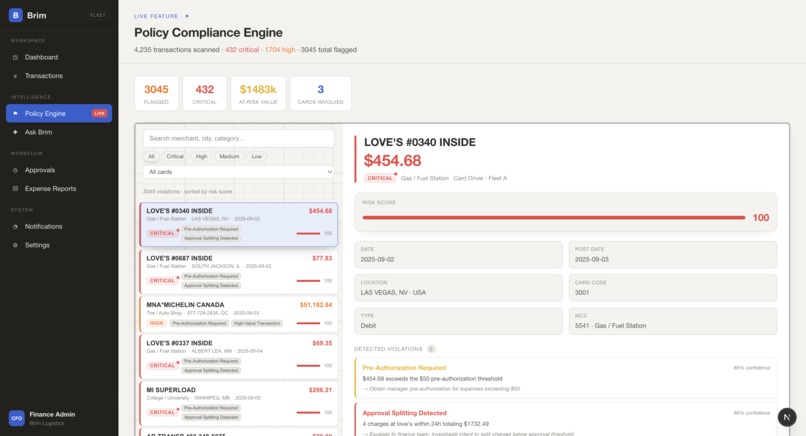Viewport: 806px width, 436px height.
Task: Click the Brim logo icon
Action: [16, 15]
